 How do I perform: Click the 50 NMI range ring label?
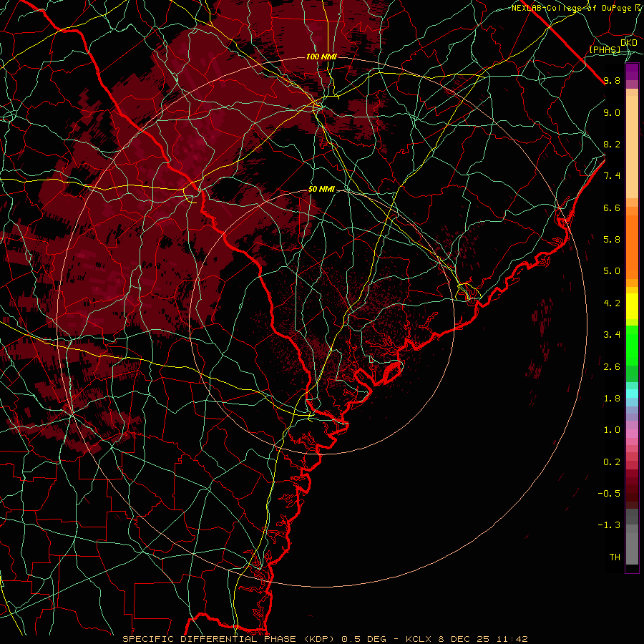click(x=321, y=190)
